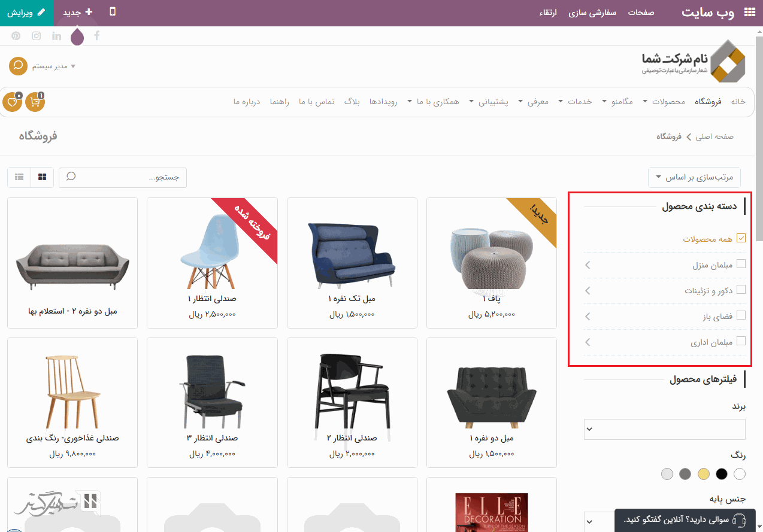Check the همه محصولات category checkbox

click(x=741, y=238)
